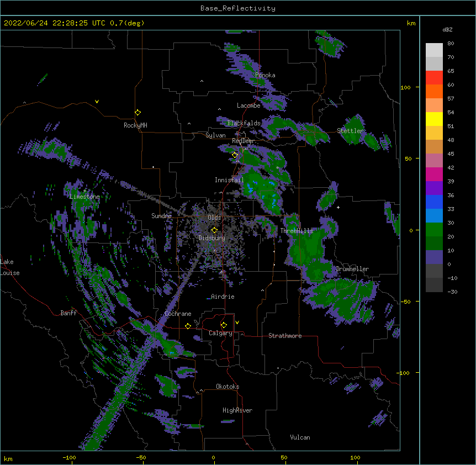Click the 45 value on the dBZ scale
The height and width of the screenshot is (465, 476).
click(x=451, y=154)
